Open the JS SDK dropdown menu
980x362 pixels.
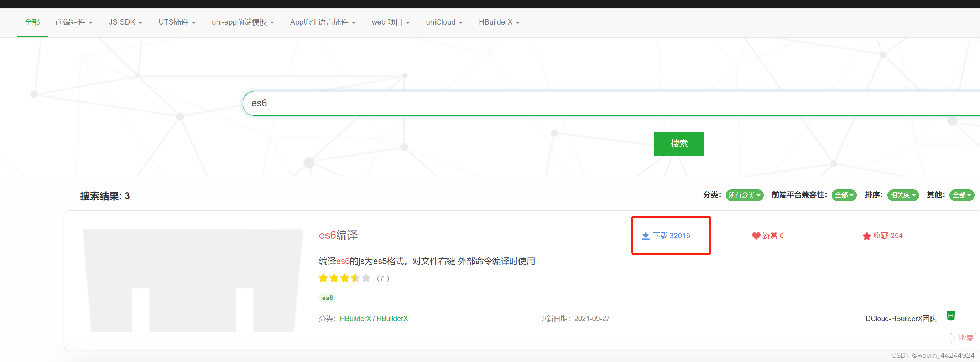(126, 22)
